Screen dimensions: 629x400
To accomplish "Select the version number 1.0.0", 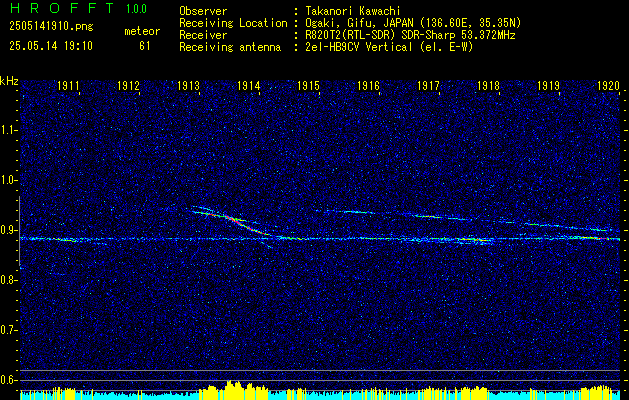I will tap(136, 9).
